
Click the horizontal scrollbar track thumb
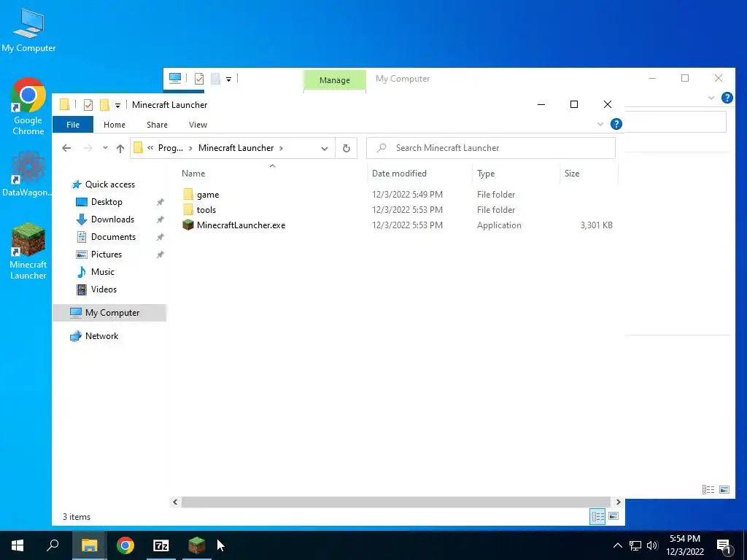tap(396, 502)
